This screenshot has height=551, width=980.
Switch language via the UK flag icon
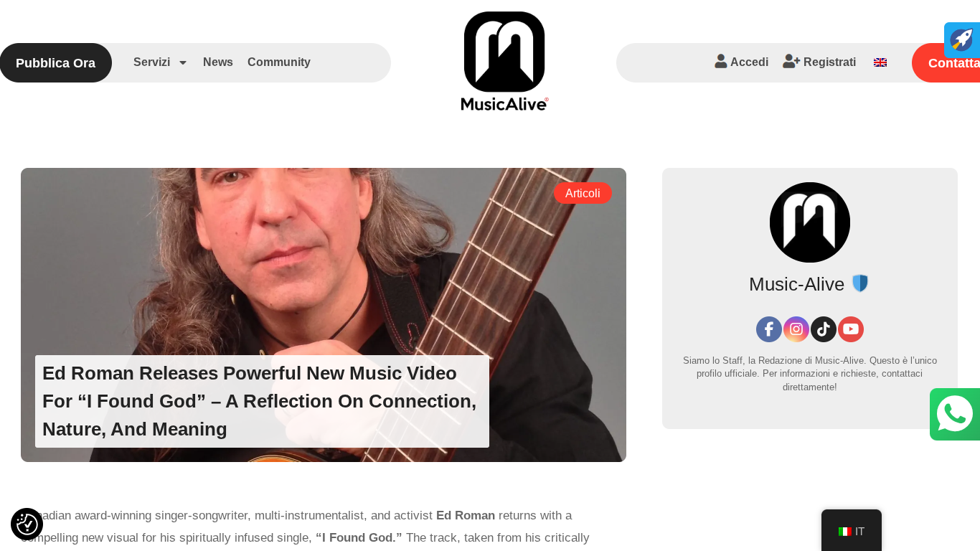(880, 62)
